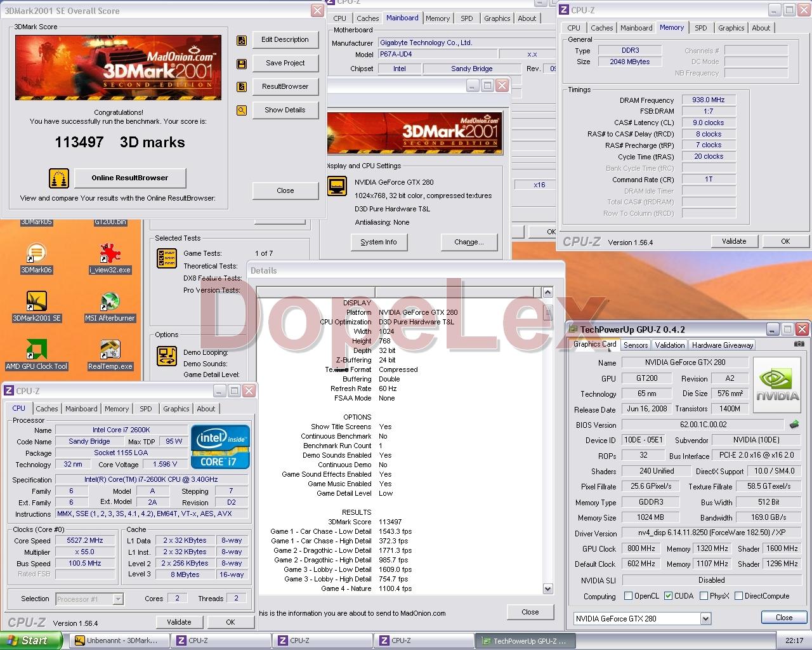Open the GPU selection dropdown in GPU-Z
Screen dimensions: 812x650
pyautogui.click(x=705, y=618)
